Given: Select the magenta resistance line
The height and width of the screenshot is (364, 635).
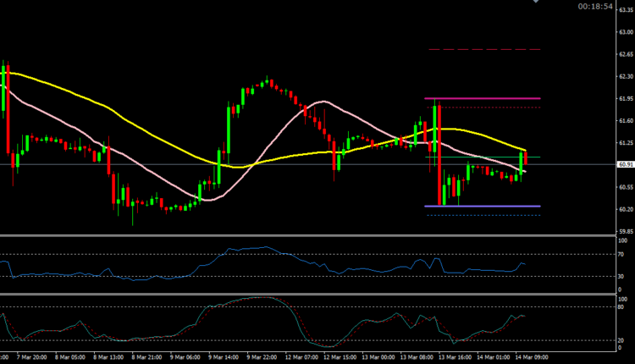Looking at the screenshot, I should tap(483, 99).
